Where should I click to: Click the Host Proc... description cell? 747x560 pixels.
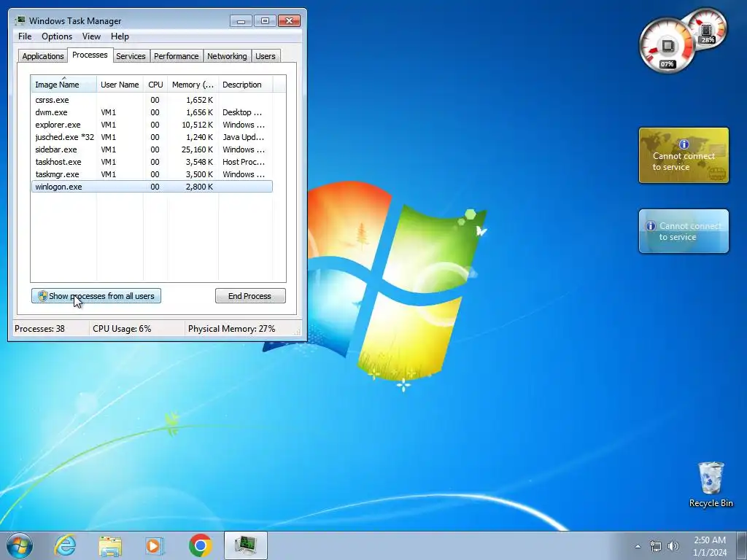pyautogui.click(x=244, y=162)
